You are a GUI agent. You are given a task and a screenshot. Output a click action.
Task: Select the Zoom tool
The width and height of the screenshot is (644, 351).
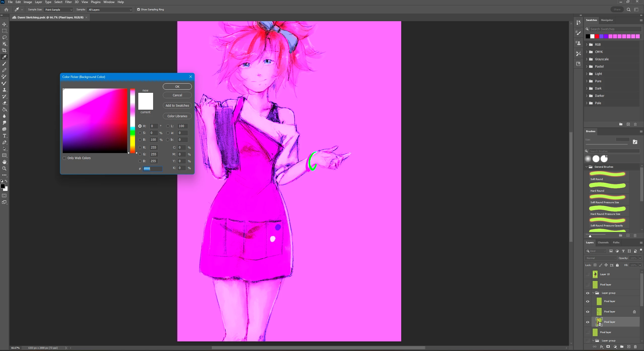coord(4,168)
